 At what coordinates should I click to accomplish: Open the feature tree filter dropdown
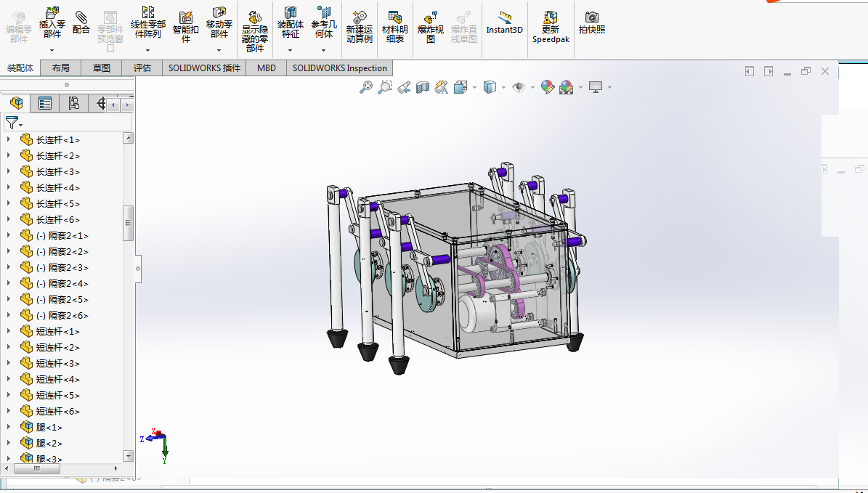(14, 123)
